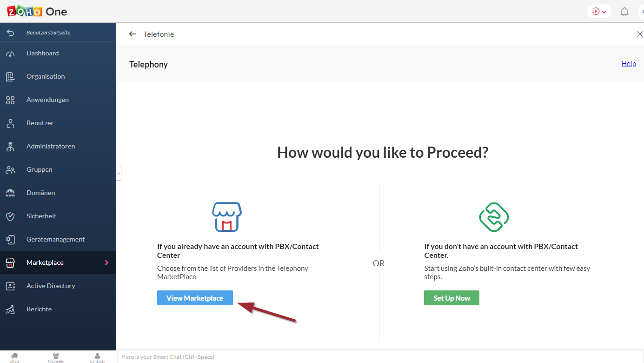
Task: Click the back icon beside Benutzerstartseite
Action: tap(10, 33)
